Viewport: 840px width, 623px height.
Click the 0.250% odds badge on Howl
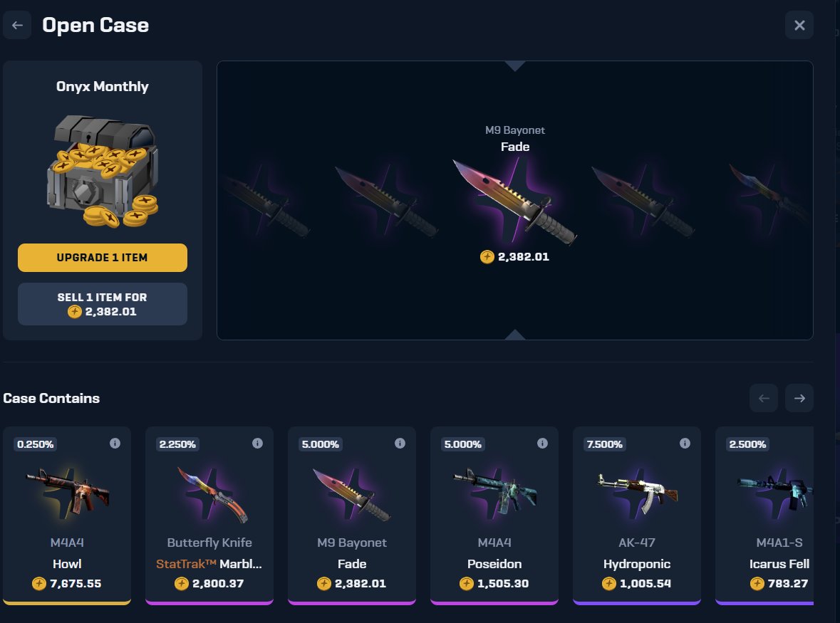coord(36,444)
